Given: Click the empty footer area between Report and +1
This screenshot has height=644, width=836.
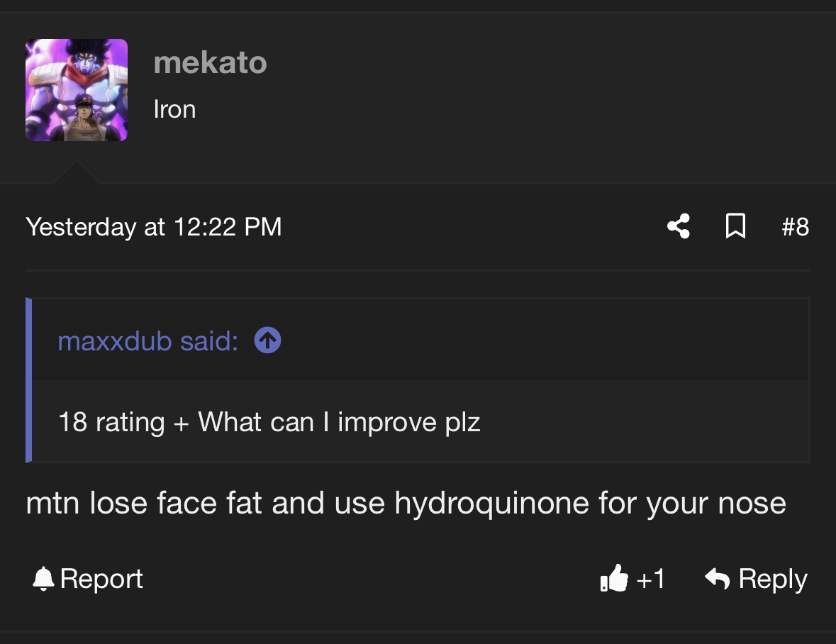Looking at the screenshot, I should click(369, 579).
